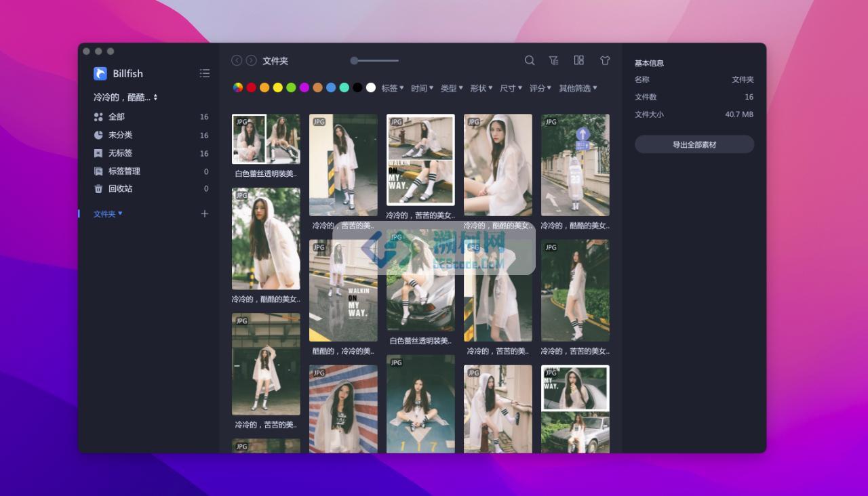Click the 40.7 MB file size value

pos(739,115)
